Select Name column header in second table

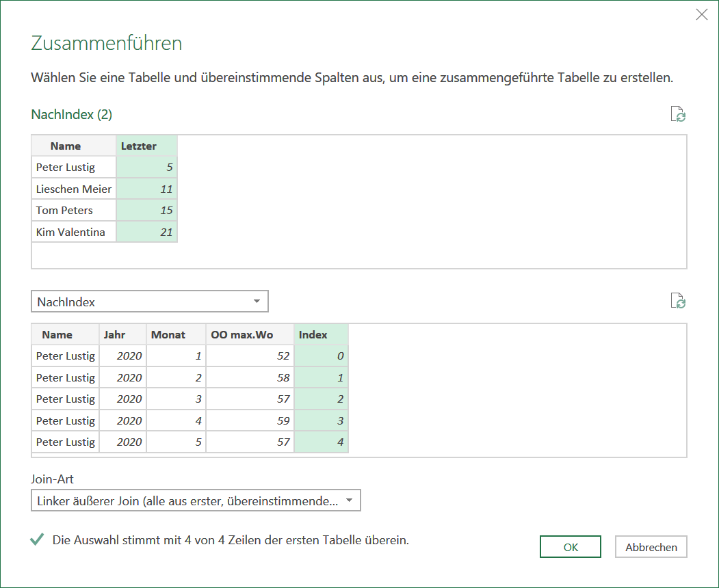[66, 334]
